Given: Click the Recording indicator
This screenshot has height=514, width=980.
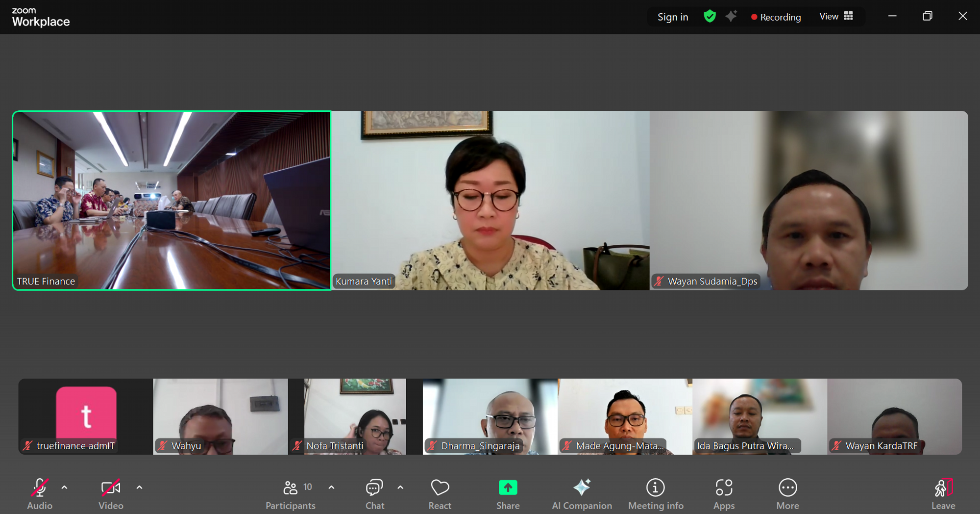Looking at the screenshot, I should pyautogui.click(x=776, y=17).
